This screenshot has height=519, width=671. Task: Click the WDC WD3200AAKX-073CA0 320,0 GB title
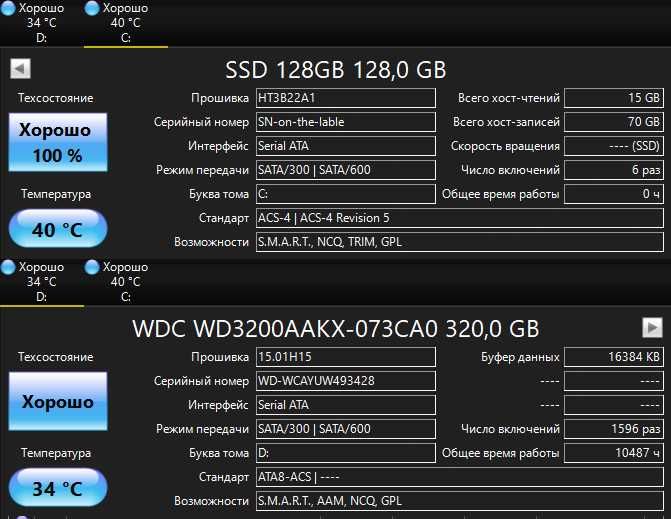[x=336, y=328]
